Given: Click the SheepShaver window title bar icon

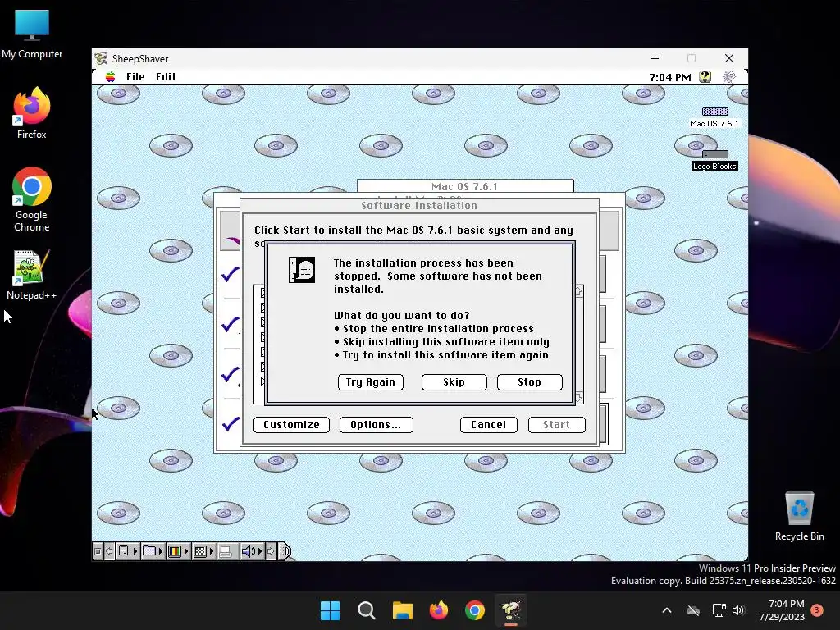Looking at the screenshot, I should pyautogui.click(x=101, y=58).
